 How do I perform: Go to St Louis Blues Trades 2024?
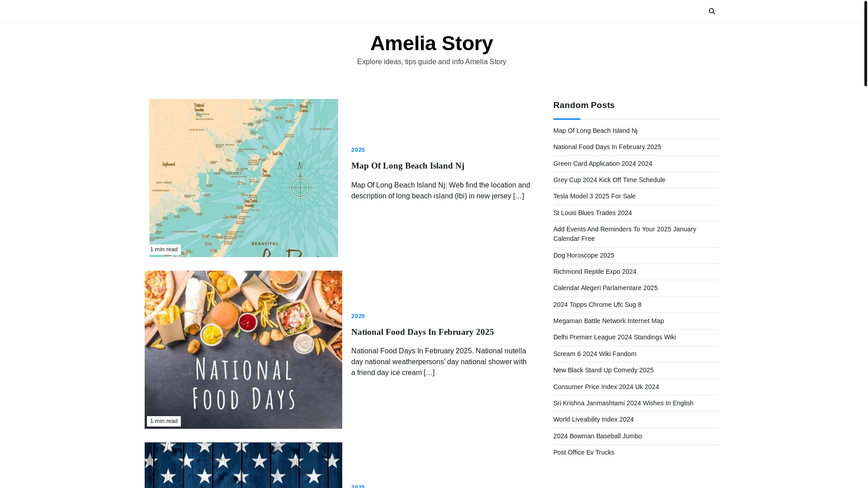pos(592,213)
